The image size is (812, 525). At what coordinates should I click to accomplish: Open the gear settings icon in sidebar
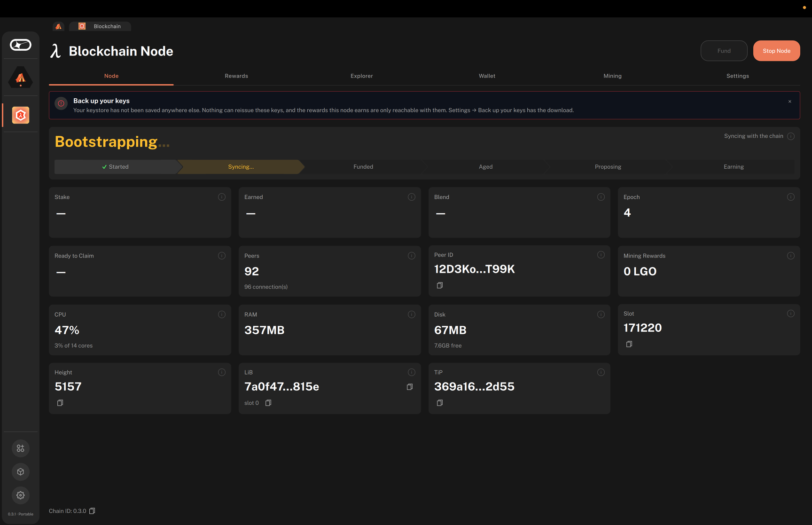point(21,495)
